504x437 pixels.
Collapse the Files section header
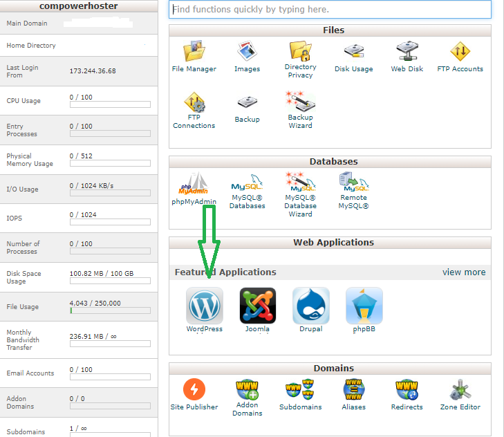pyautogui.click(x=330, y=30)
